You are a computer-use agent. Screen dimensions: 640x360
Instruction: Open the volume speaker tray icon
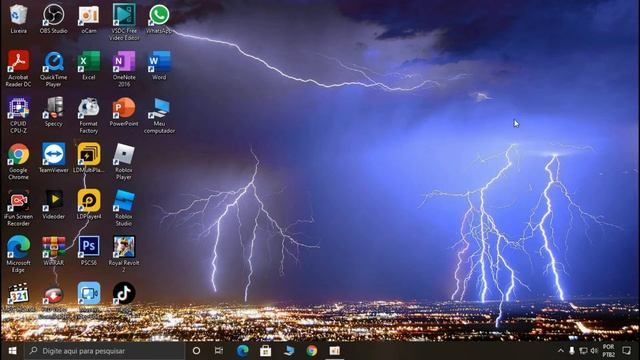pyautogui.click(x=594, y=351)
